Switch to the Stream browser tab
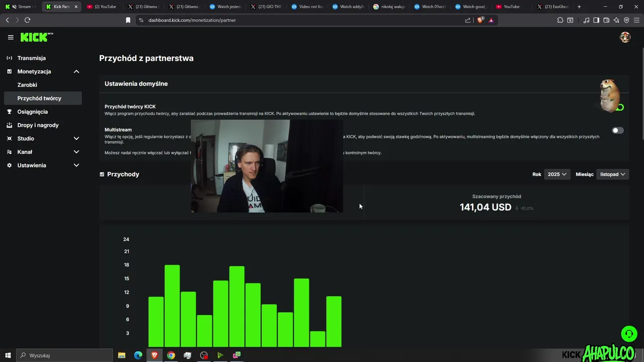The image size is (644, 362). [20, 7]
